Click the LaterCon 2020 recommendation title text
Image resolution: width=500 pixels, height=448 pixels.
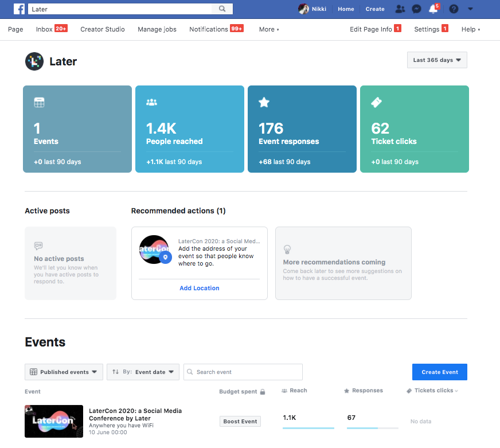pyautogui.click(x=219, y=241)
